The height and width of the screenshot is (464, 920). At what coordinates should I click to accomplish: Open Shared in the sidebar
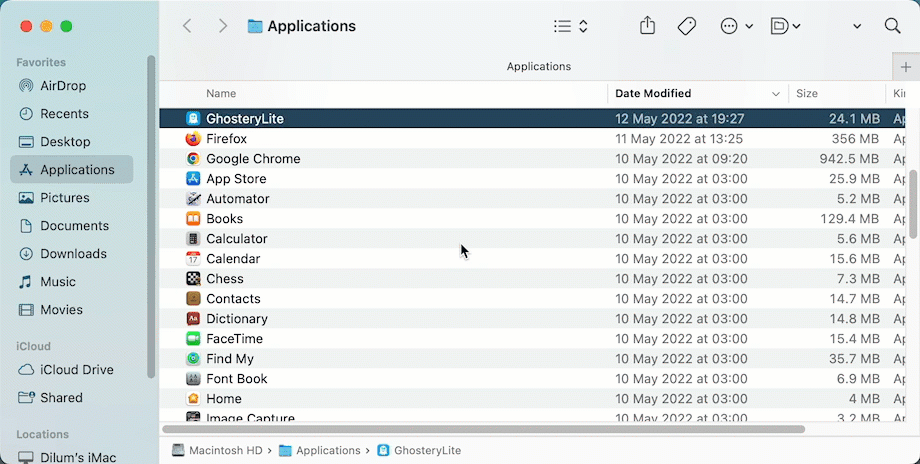pyautogui.click(x=72, y=398)
